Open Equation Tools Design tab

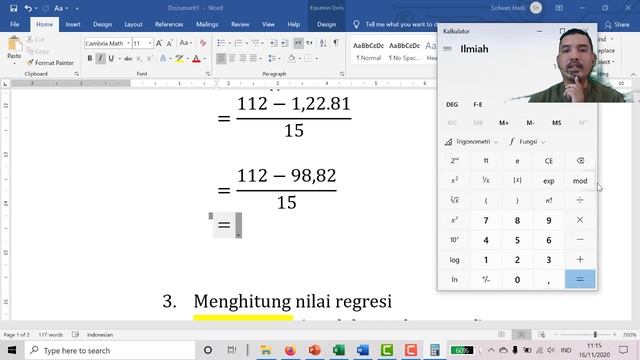pyautogui.click(x=327, y=24)
